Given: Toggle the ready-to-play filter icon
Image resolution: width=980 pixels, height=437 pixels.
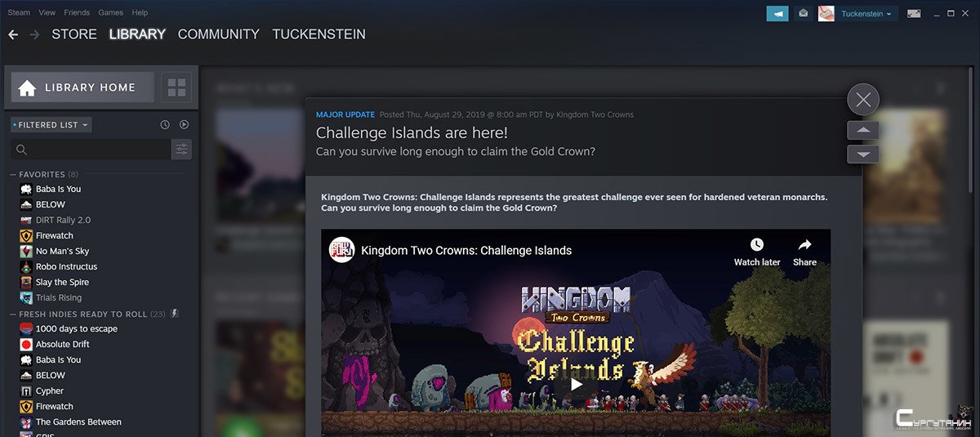Looking at the screenshot, I should (184, 125).
